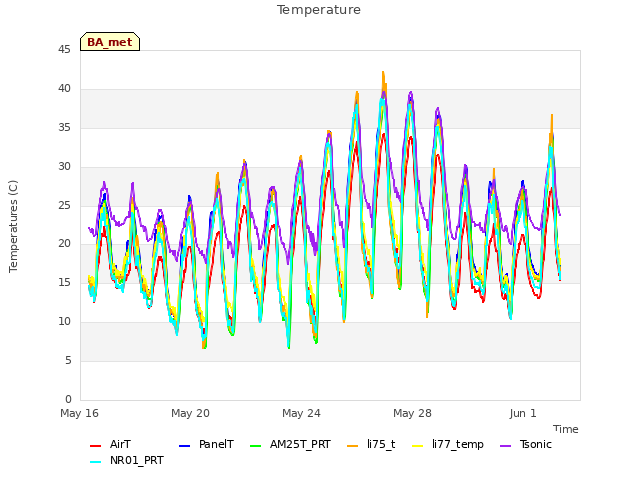This screenshot has width=640, height=480.
Task: Click the 35 y-axis tick label
Action: [x=64, y=127]
